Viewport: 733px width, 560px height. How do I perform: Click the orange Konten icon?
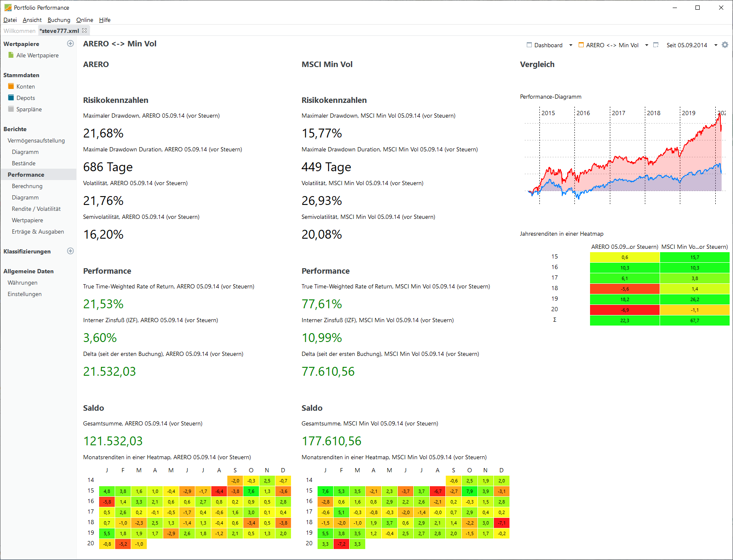[11, 86]
